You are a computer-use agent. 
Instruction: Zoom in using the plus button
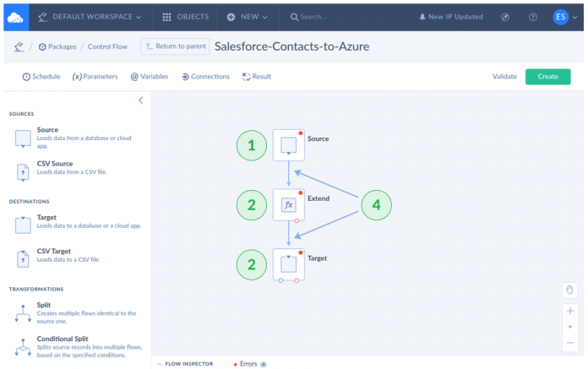[570, 311]
